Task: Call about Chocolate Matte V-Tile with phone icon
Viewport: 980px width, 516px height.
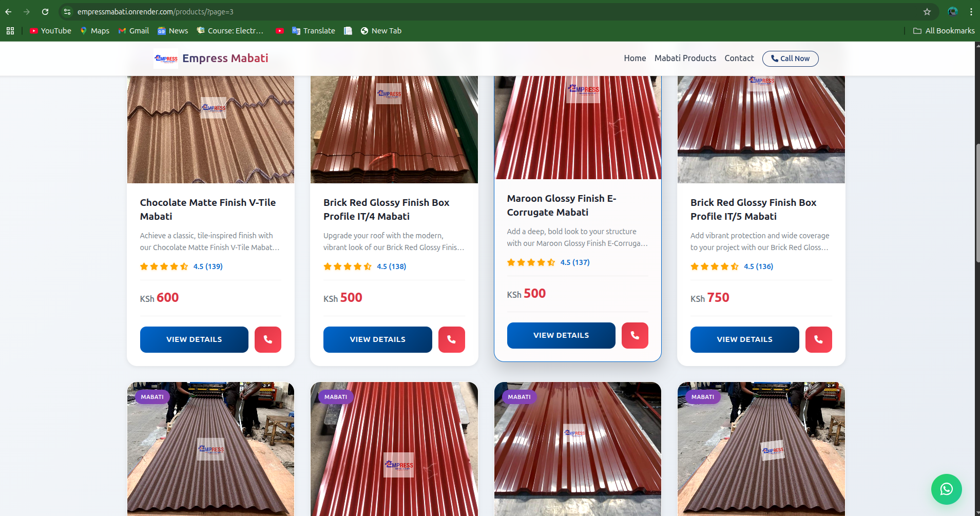Action: pos(268,339)
